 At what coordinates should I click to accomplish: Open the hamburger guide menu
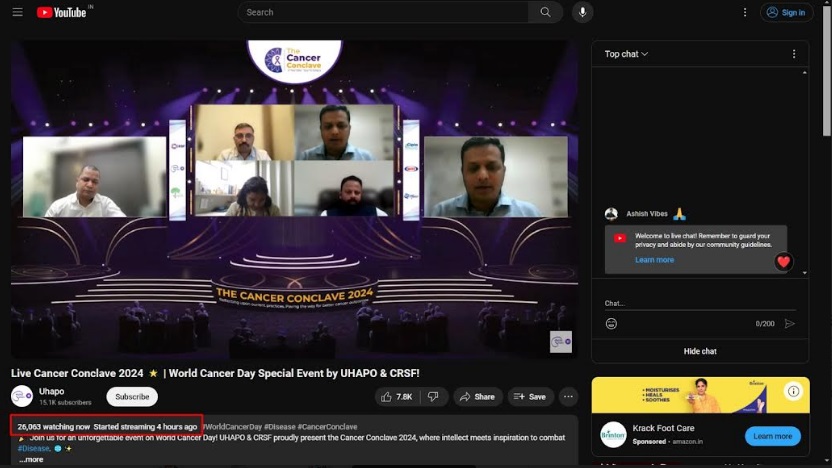tap(17, 12)
